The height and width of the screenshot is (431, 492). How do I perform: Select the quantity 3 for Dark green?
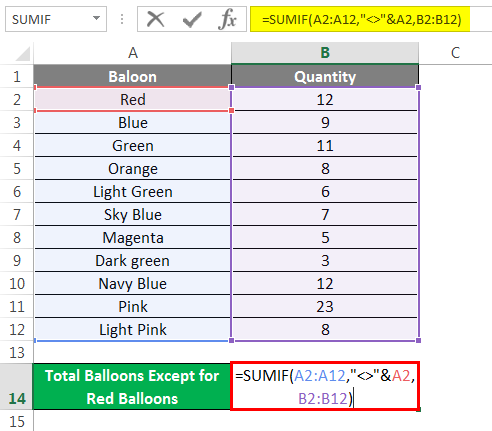[x=325, y=260]
